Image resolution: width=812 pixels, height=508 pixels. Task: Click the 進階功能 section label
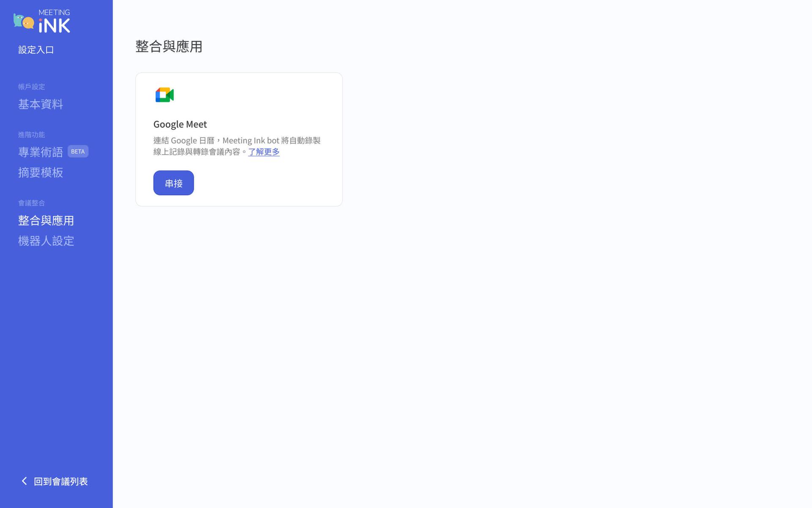pos(31,135)
